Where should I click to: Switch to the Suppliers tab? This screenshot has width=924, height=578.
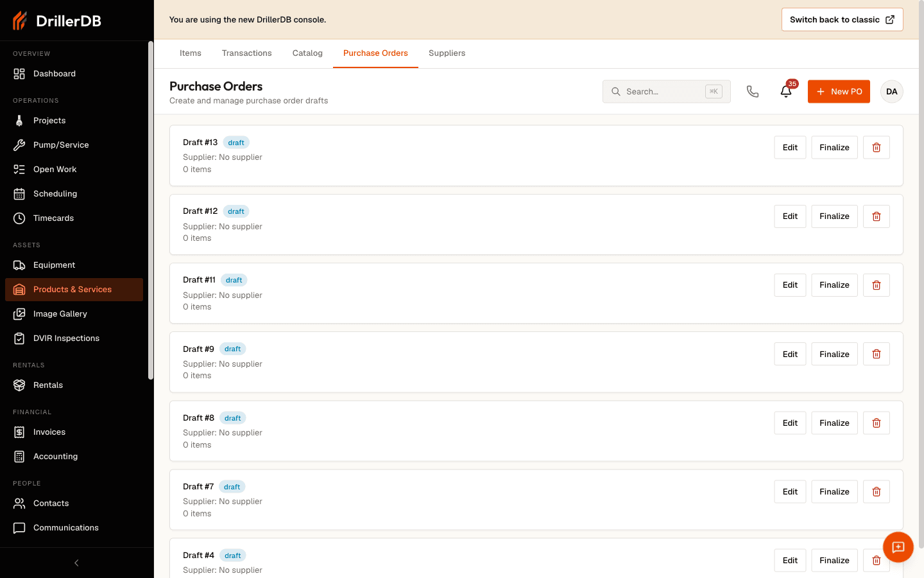(447, 53)
